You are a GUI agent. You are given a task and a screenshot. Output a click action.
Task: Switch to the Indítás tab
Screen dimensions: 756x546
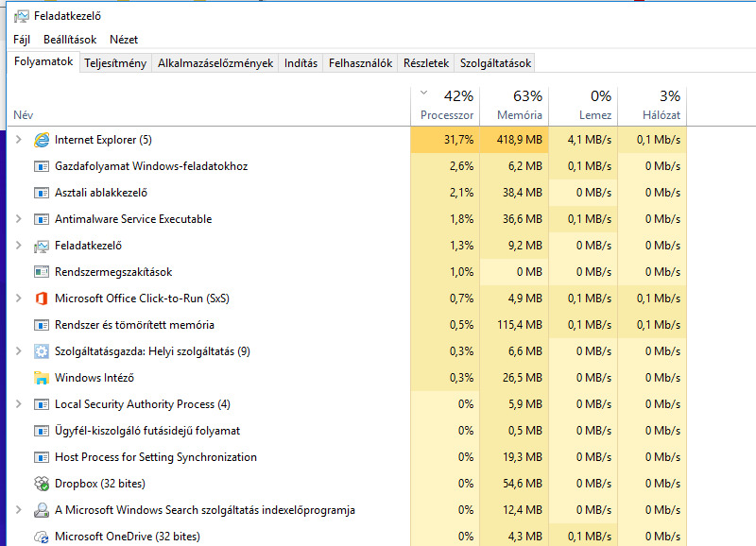(301, 63)
